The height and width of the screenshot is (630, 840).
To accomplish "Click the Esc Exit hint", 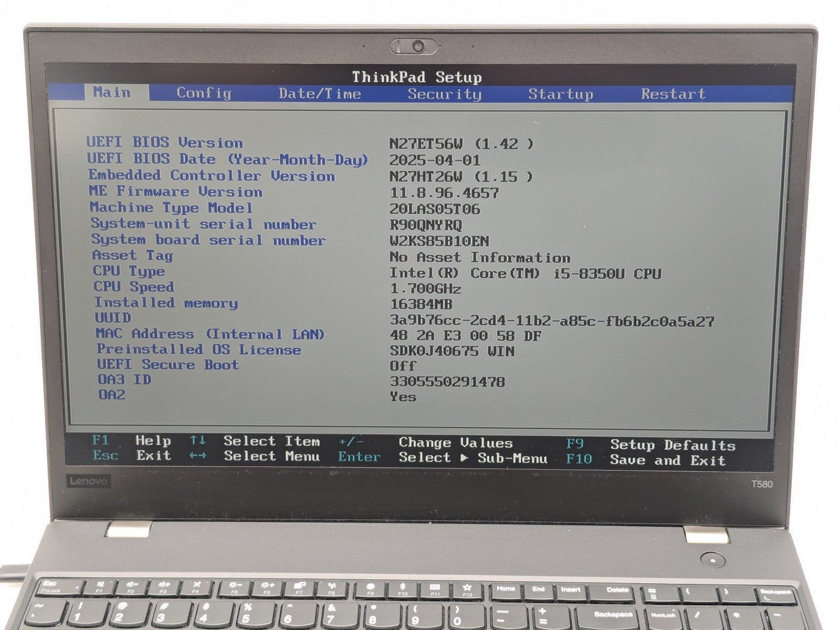I will 132,455.
